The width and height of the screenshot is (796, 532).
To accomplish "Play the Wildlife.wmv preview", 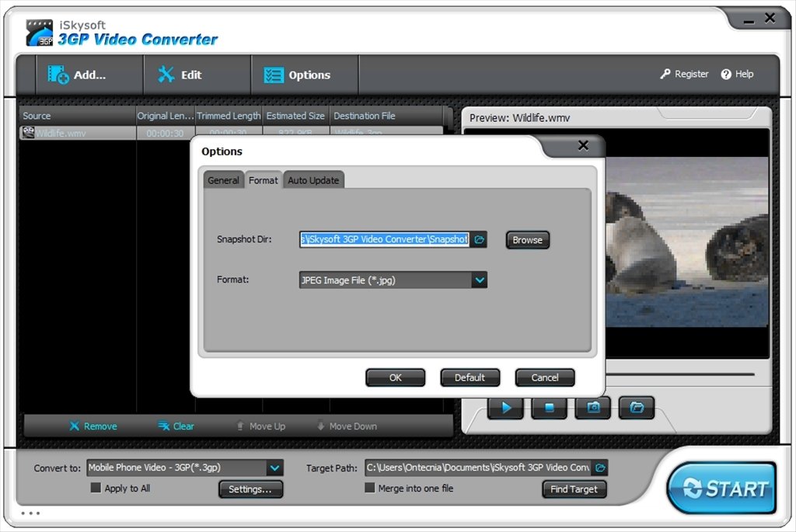I will (x=505, y=406).
